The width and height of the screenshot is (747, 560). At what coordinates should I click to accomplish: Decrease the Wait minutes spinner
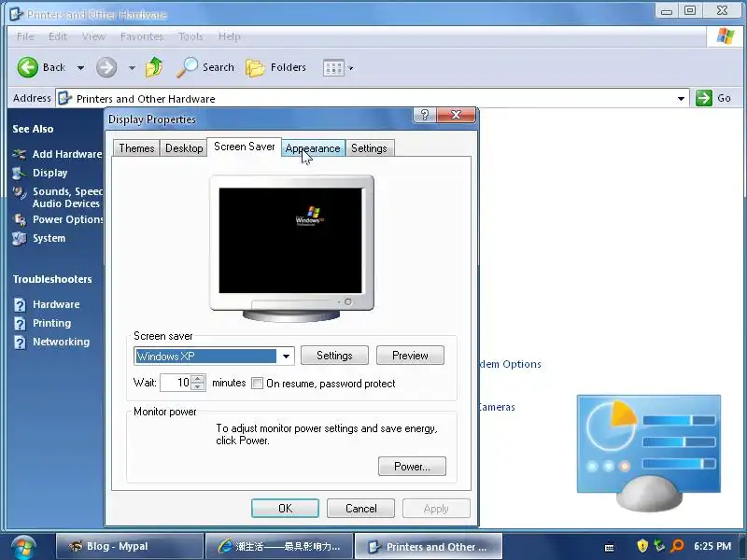point(198,386)
